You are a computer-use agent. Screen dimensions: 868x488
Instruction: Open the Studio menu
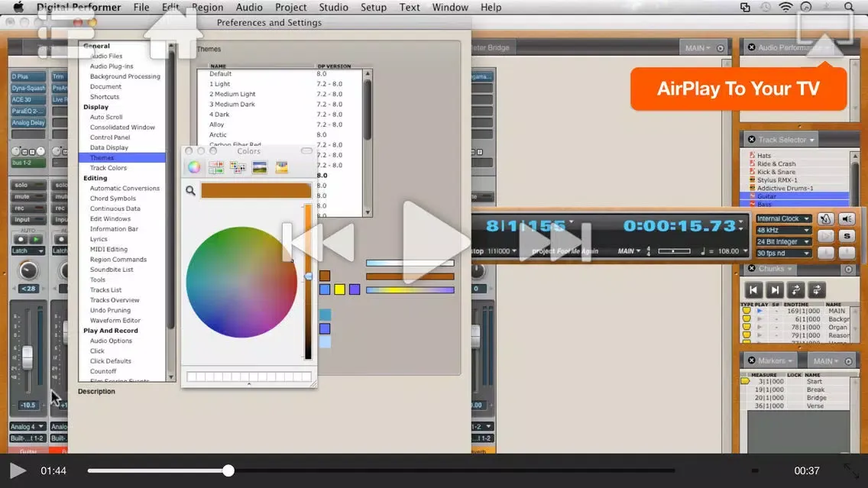pyautogui.click(x=333, y=7)
